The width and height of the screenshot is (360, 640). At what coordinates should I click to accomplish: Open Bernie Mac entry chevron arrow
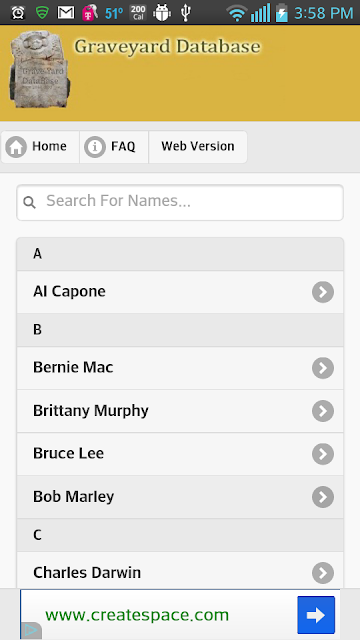point(323,368)
